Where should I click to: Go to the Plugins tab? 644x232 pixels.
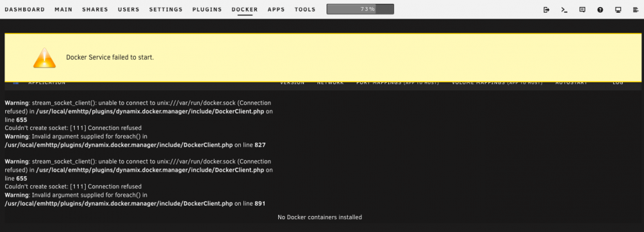click(207, 10)
